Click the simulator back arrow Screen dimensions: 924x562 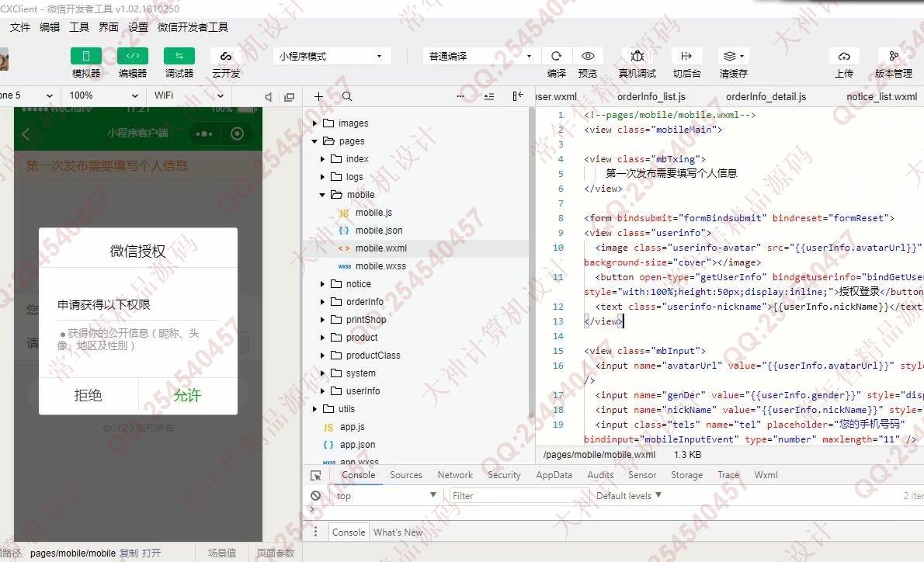(26, 134)
